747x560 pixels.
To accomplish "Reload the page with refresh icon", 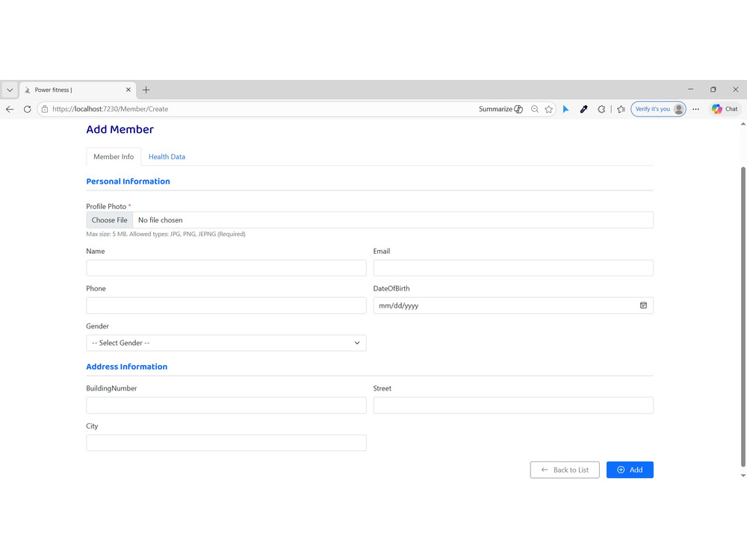I will [x=27, y=109].
